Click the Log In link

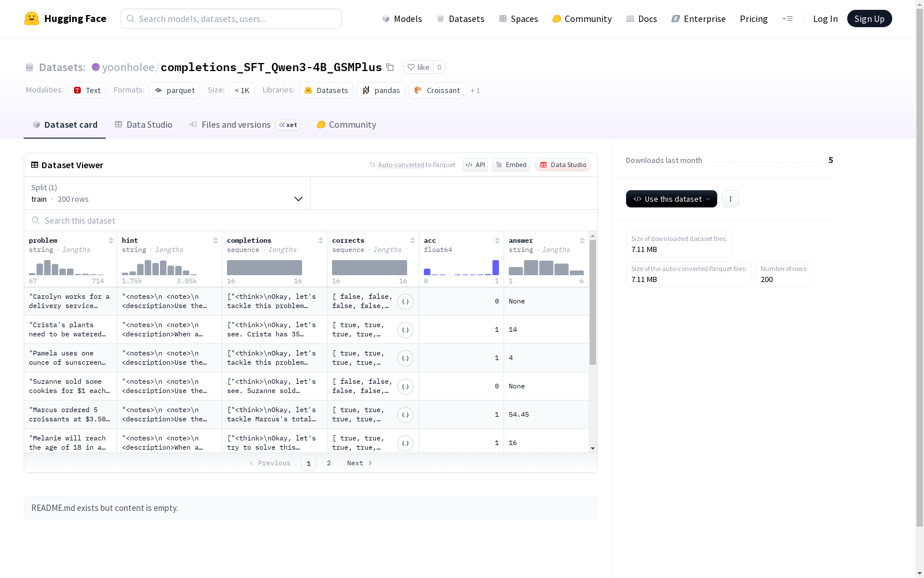click(x=825, y=18)
